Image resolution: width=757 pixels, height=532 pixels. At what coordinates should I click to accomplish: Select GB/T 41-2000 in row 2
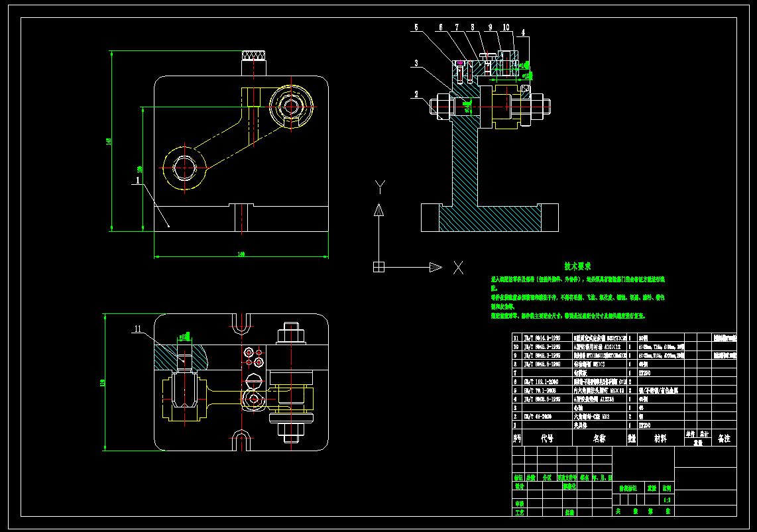click(538, 416)
